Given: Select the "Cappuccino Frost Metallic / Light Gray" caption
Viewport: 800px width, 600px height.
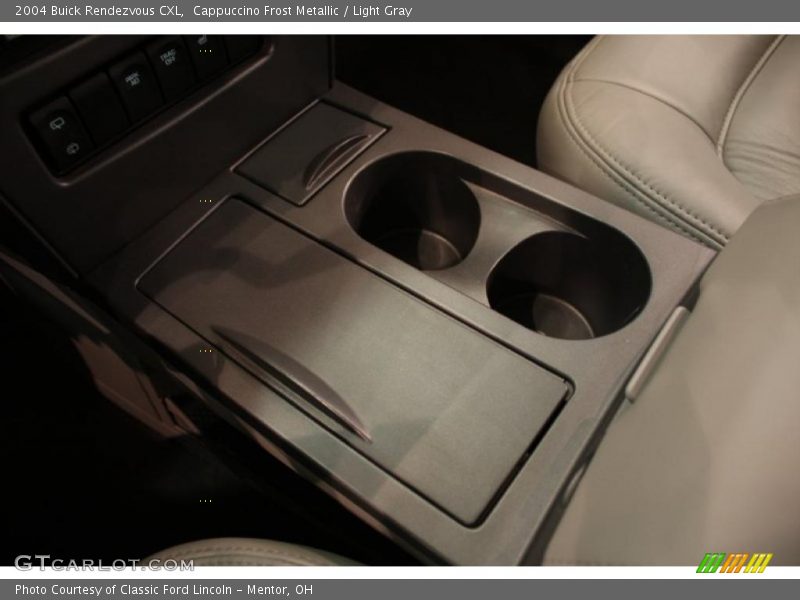Looking at the screenshot, I should pyautogui.click(x=303, y=11).
